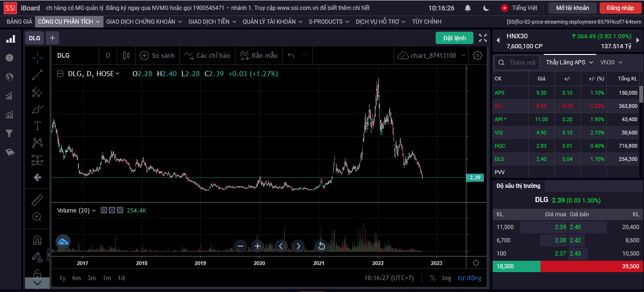The image size is (644, 292).
Task: Add a new chart tab
Action: 52,38
